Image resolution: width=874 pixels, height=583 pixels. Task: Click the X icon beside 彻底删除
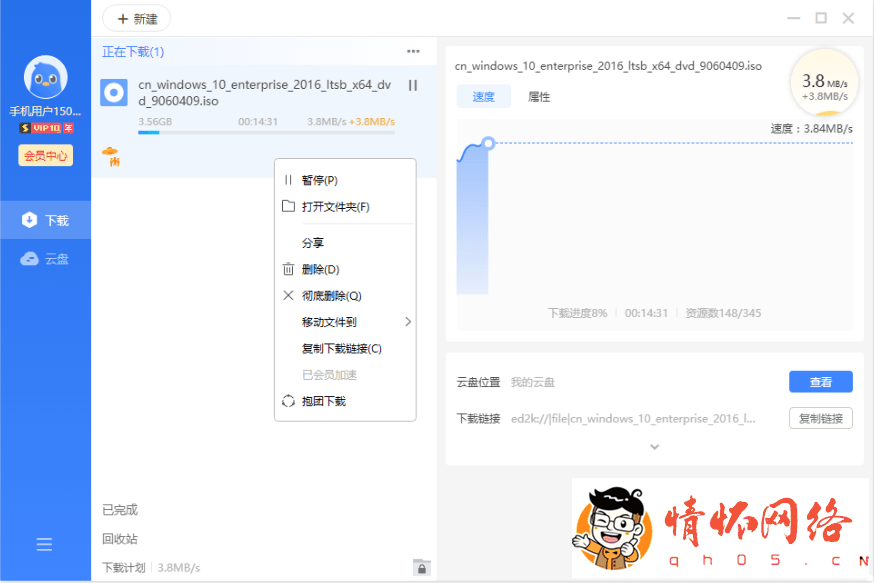[x=288, y=295]
